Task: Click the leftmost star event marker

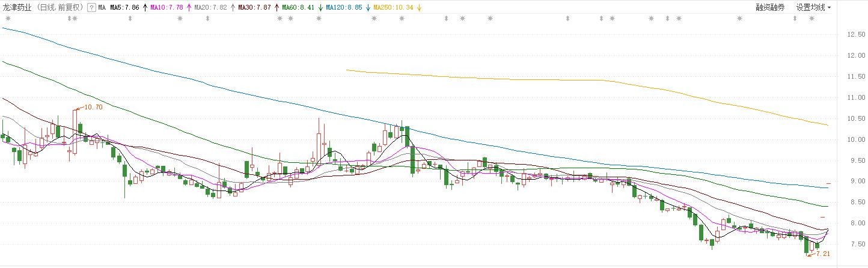Action: click(7, 19)
